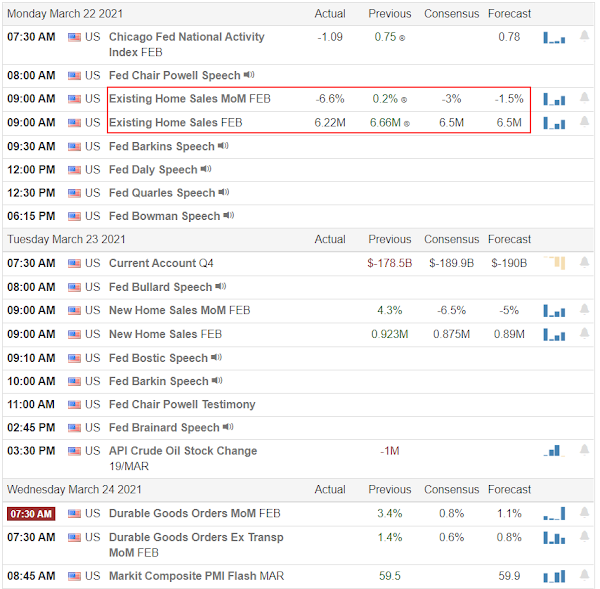Click the highlighted 07:30 AM time badge
Screen dimensions: 600x589
point(31,514)
